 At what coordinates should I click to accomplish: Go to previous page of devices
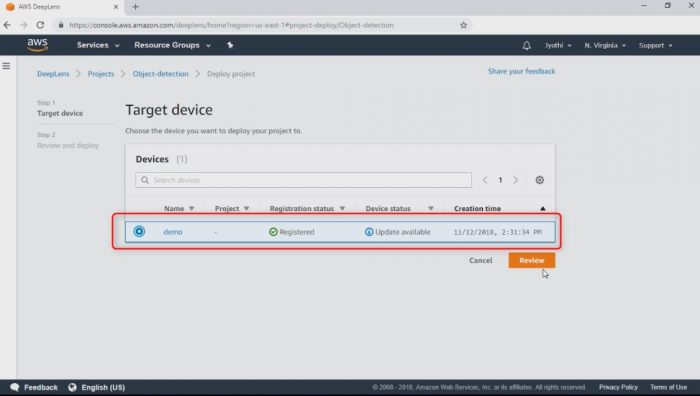coord(485,180)
